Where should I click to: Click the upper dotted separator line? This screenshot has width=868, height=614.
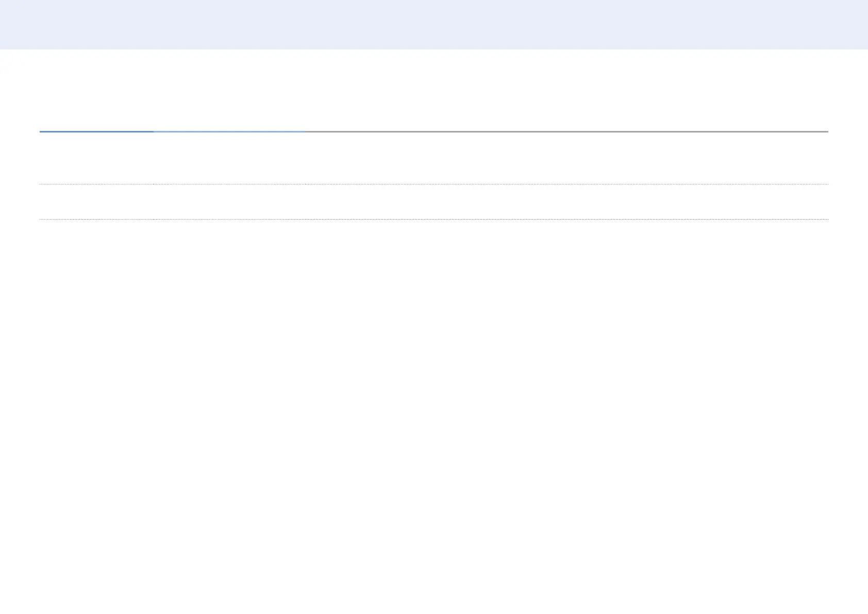tap(434, 184)
